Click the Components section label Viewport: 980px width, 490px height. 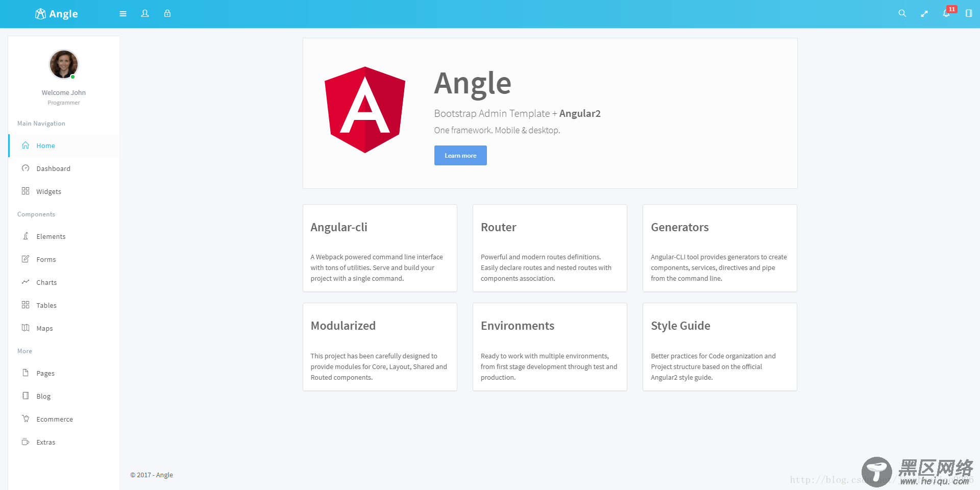coord(36,214)
